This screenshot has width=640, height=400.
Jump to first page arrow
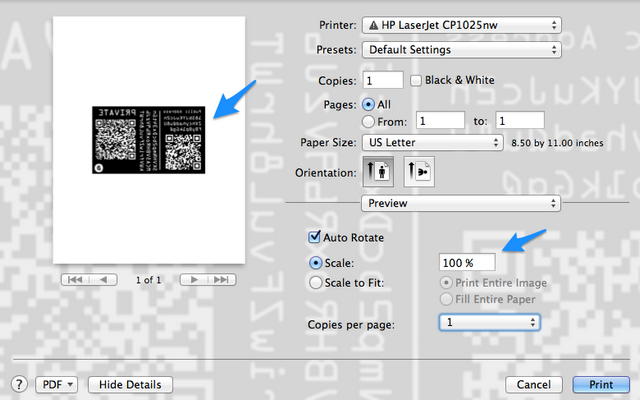[75, 280]
